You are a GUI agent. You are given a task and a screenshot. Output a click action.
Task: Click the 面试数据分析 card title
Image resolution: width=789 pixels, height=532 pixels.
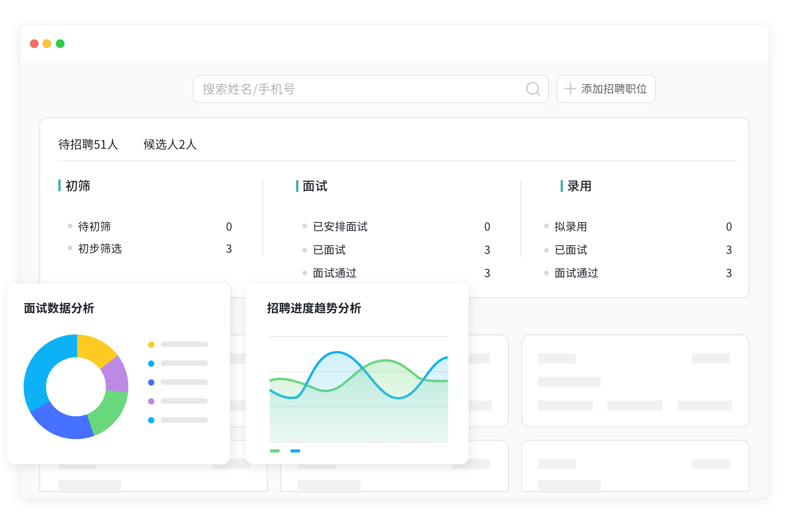59,308
